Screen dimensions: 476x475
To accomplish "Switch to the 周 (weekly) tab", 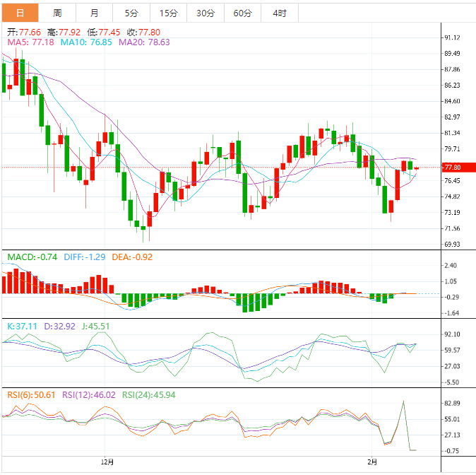I will [x=56, y=13].
